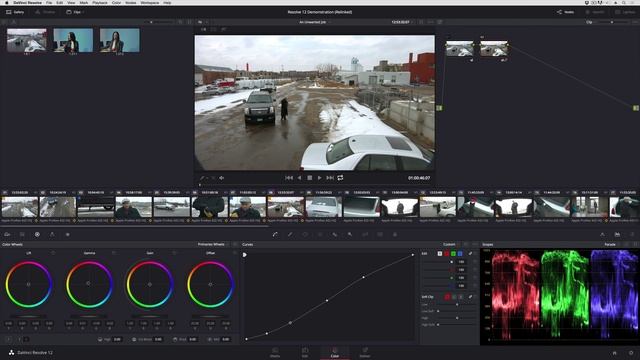Open the Keyframes palette icon
Viewport: 640px width, 360px height.
pyautogui.click(x=602, y=235)
